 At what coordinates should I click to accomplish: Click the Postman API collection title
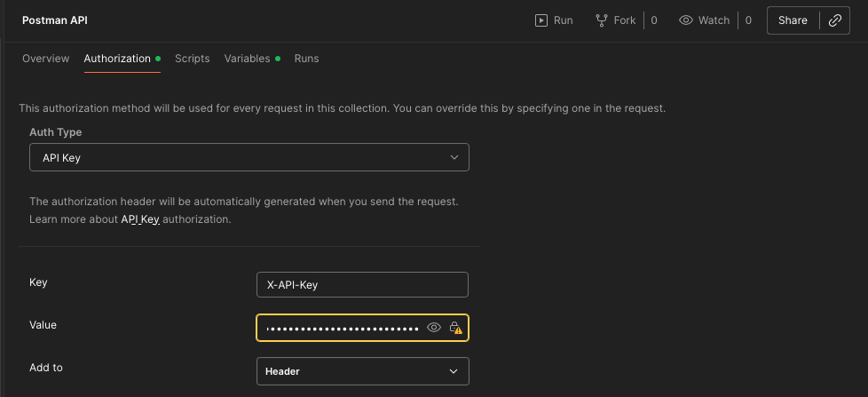pyautogui.click(x=55, y=20)
